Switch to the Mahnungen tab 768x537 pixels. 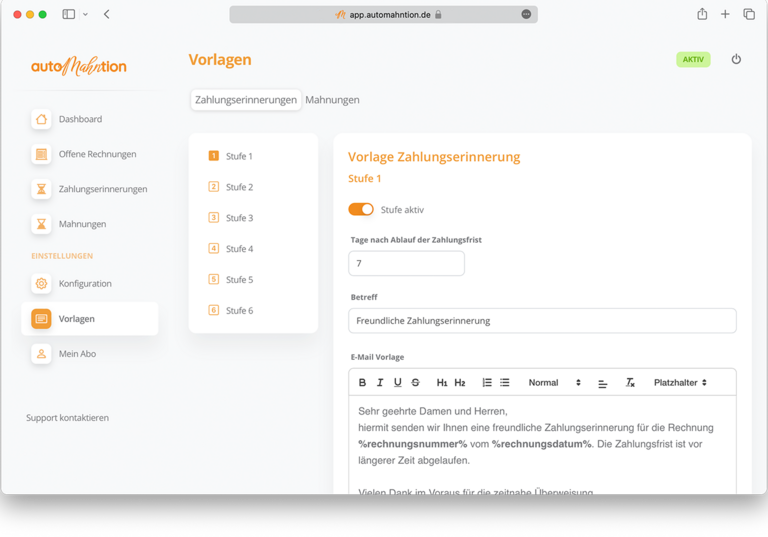pos(332,100)
